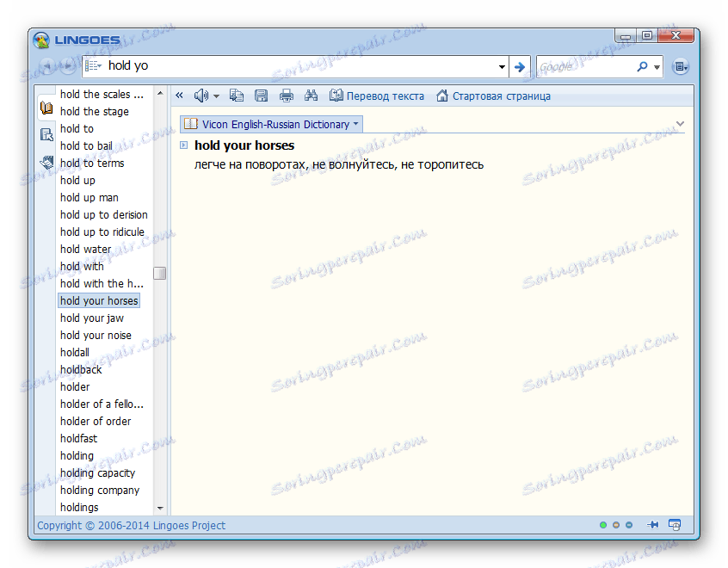The height and width of the screenshot is (568, 728).
Task: Select 'hold your noise' entry
Action: click(x=96, y=336)
